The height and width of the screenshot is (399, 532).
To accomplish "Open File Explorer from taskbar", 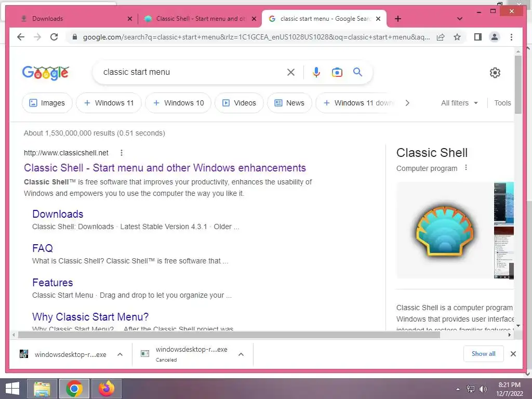I will click(42, 389).
